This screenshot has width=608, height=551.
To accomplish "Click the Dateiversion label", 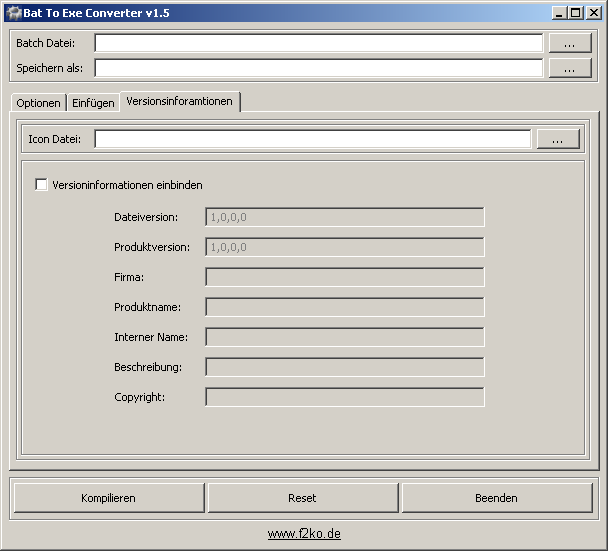I will click(x=146, y=217).
